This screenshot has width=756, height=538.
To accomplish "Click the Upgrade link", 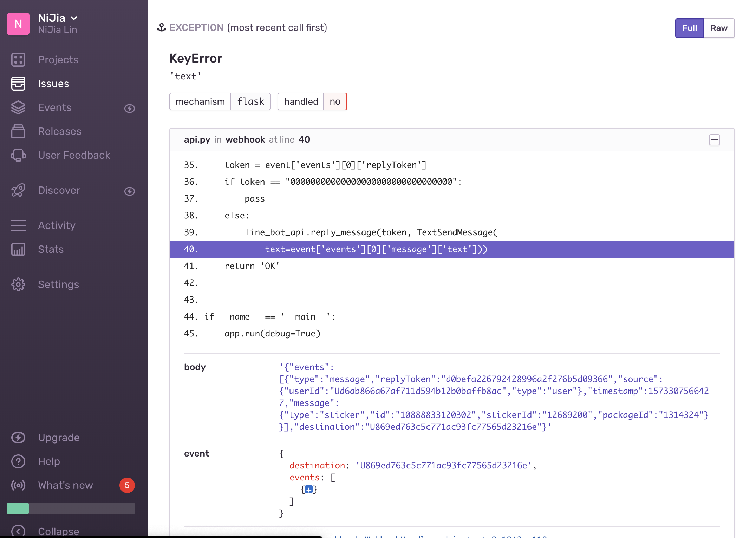I will [x=59, y=438].
